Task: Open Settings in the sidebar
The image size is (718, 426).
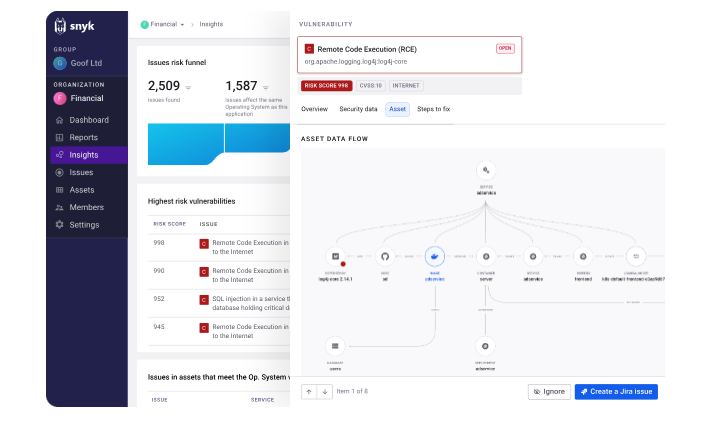Action: tap(89, 224)
